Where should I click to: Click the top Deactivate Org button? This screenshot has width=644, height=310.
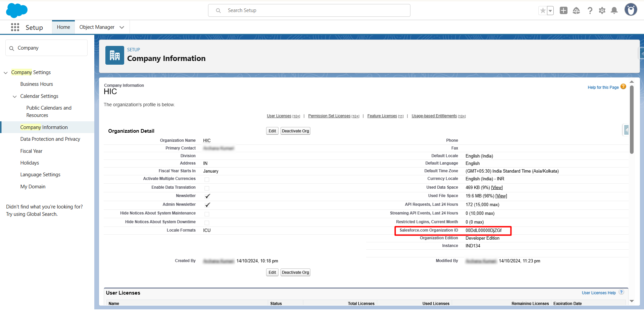pyautogui.click(x=295, y=131)
